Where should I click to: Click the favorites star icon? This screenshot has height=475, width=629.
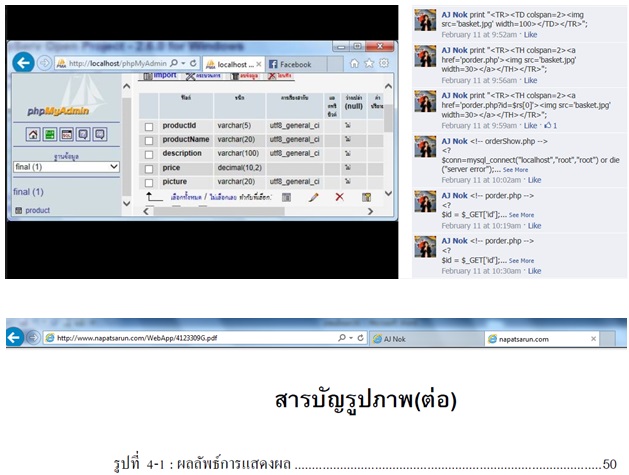[x=370, y=64]
